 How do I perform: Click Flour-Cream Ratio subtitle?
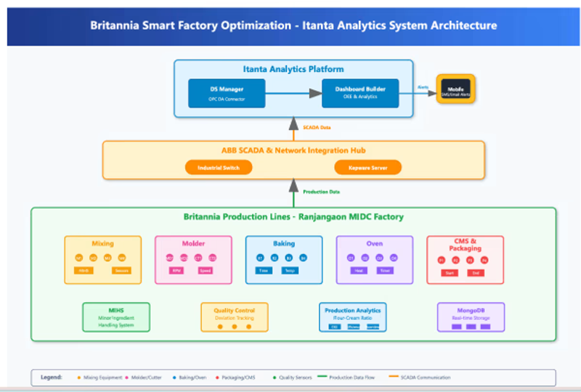coord(353,318)
